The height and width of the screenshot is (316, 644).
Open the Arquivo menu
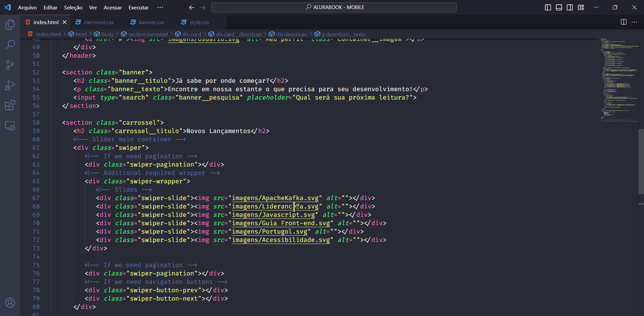[27, 7]
